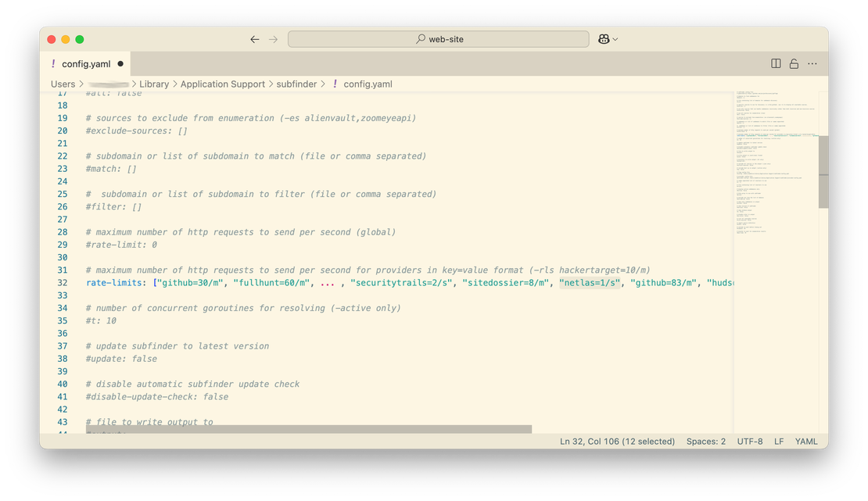The height and width of the screenshot is (501, 868).
Task: Click the LF end-of-line indicator
Action: point(779,442)
